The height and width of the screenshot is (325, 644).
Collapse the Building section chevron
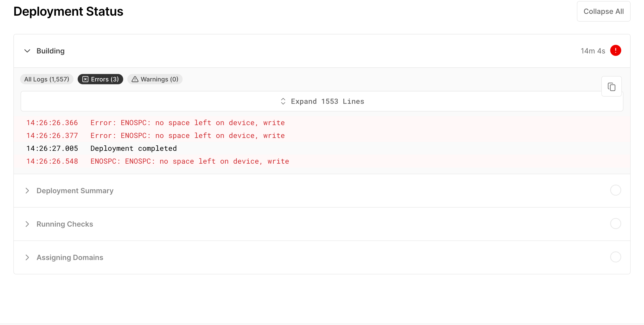(x=27, y=51)
